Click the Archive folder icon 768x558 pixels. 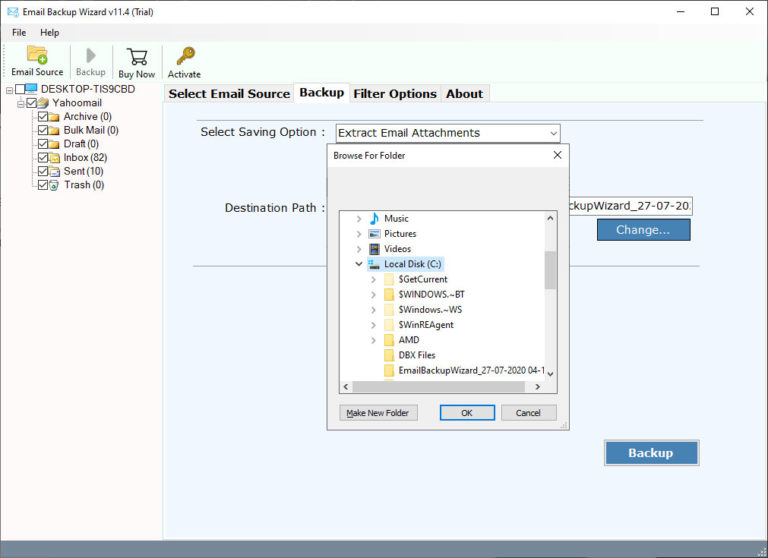click(x=54, y=117)
